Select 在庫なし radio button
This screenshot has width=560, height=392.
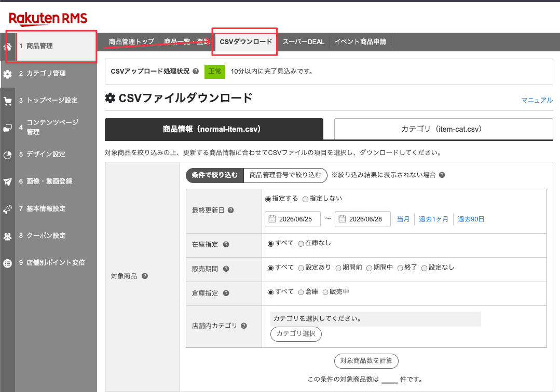click(x=301, y=244)
